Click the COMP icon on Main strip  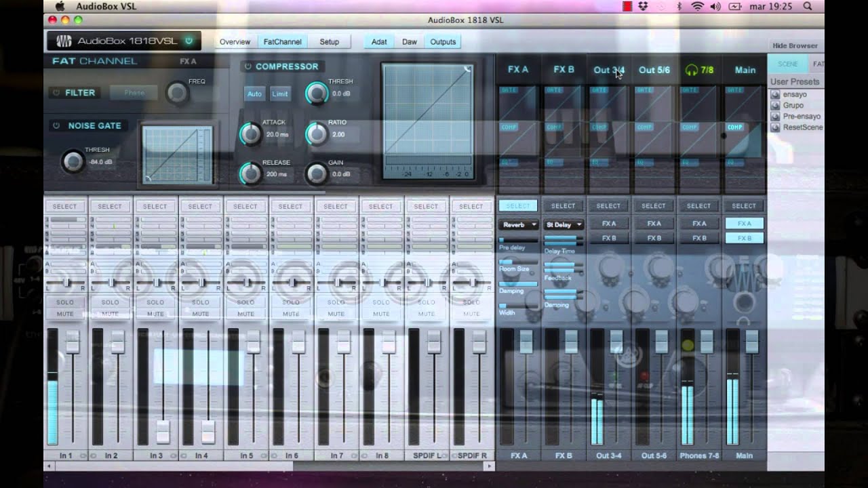[734, 127]
